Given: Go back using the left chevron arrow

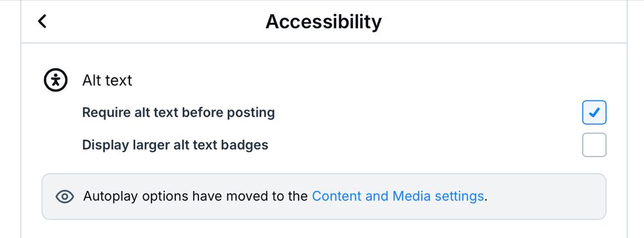Looking at the screenshot, I should (42, 21).
